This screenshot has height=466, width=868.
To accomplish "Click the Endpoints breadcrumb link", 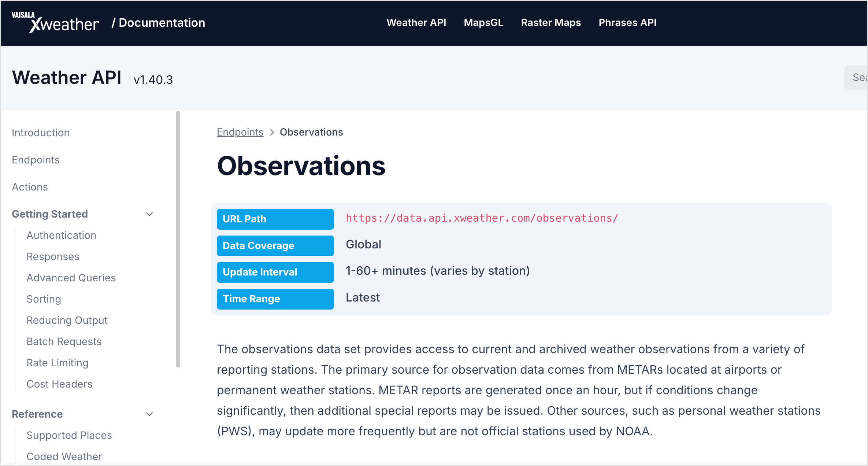I will [x=240, y=132].
